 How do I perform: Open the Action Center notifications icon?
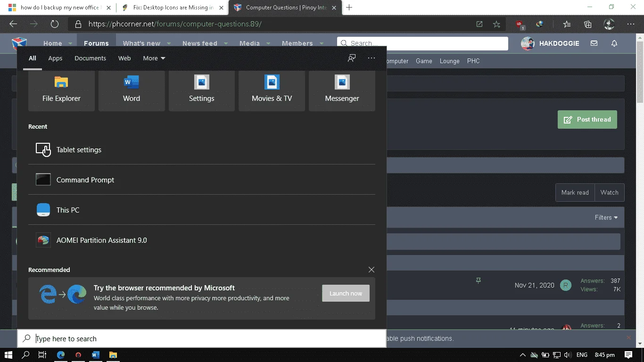[628, 354]
